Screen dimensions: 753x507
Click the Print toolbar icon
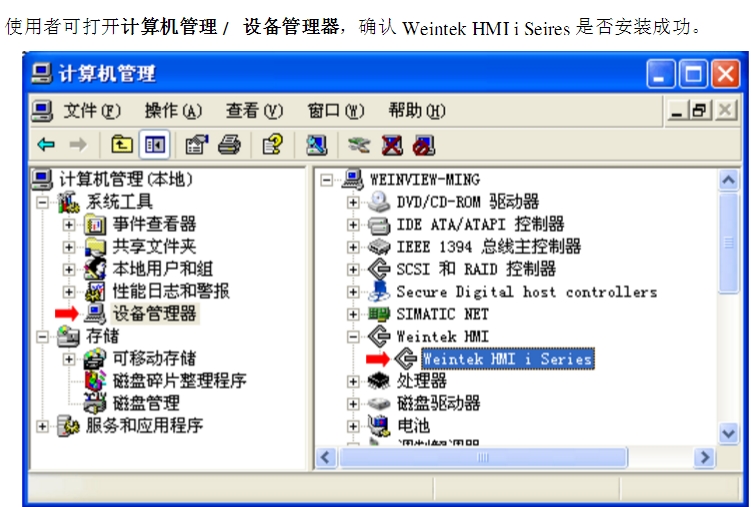click(230, 145)
